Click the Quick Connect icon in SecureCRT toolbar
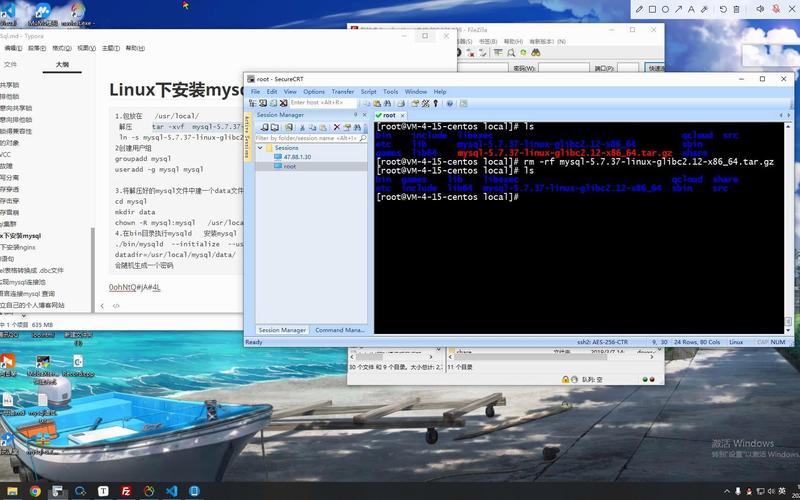Image resolution: width=800 pixels, height=500 pixels. coord(263,103)
